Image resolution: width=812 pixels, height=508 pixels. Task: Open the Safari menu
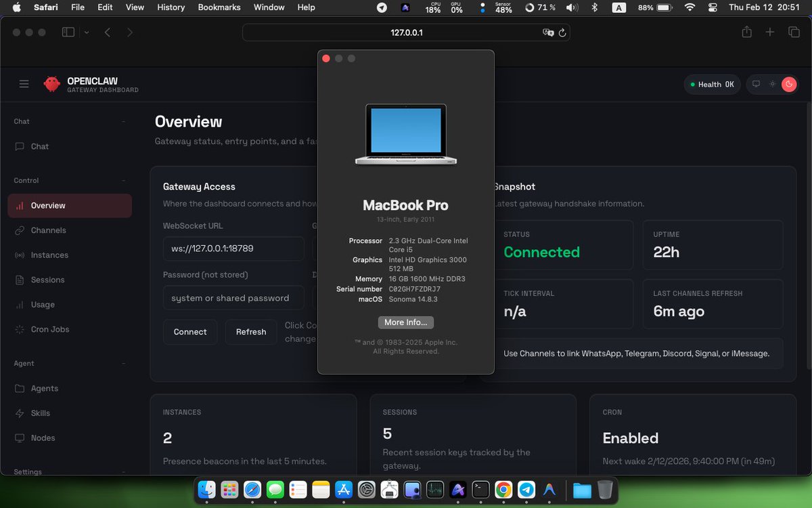tap(45, 7)
